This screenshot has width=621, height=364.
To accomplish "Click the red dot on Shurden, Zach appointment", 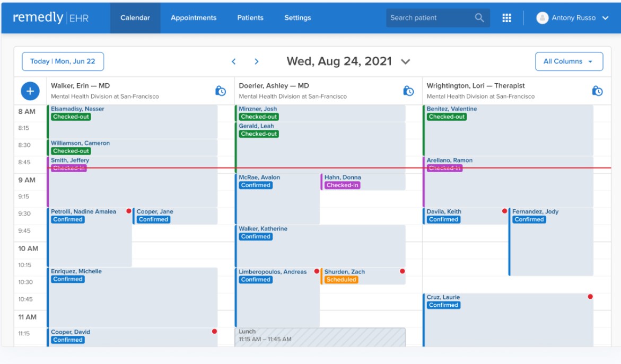I will [402, 270].
